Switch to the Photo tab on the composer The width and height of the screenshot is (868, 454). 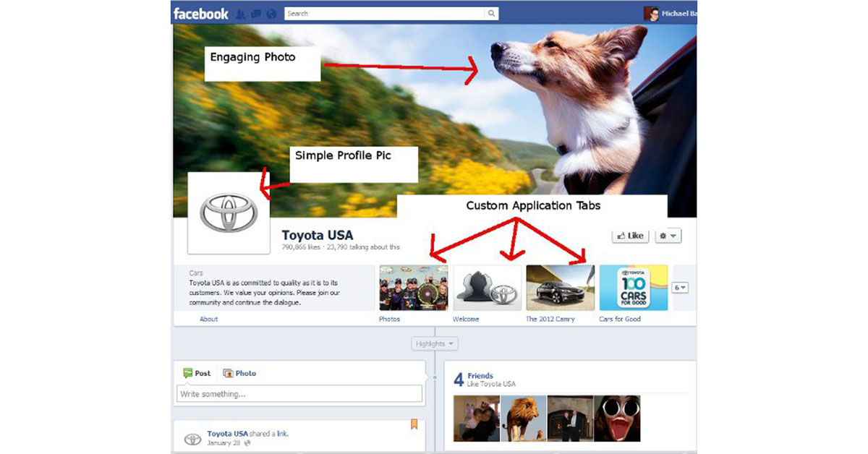pyautogui.click(x=240, y=373)
